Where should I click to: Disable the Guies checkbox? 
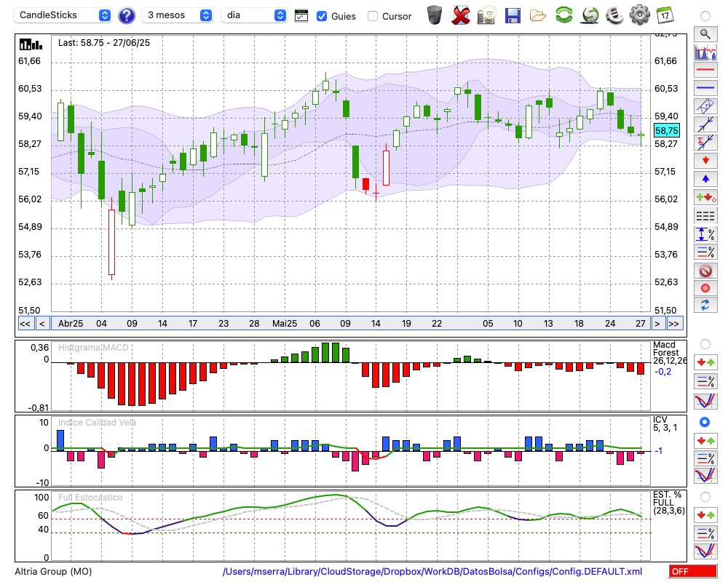(321, 16)
